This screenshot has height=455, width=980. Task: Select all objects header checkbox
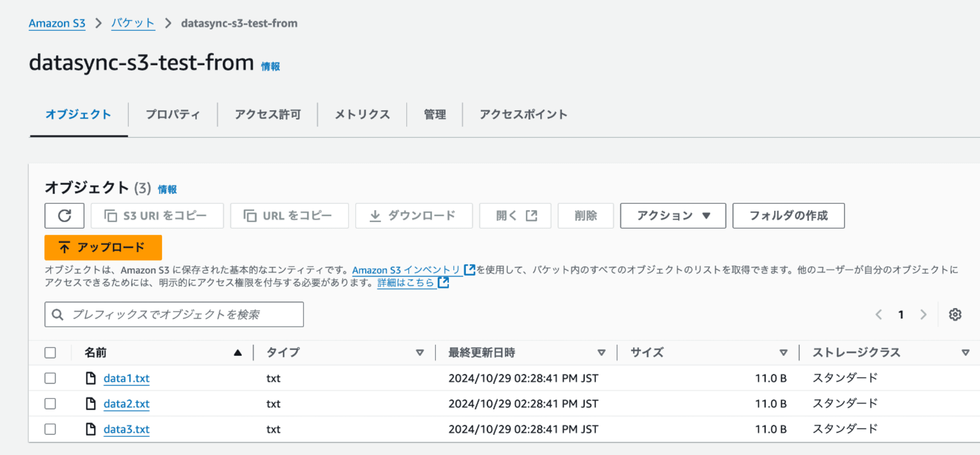tap(50, 353)
